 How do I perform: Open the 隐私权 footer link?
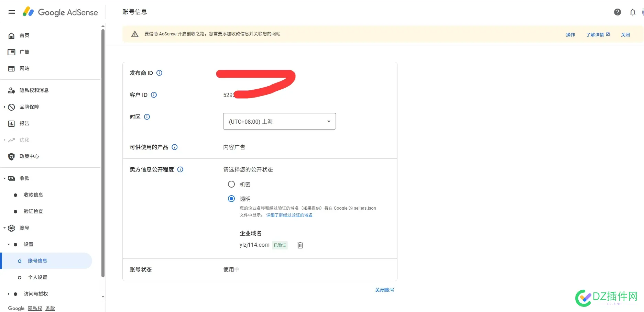click(35, 308)
